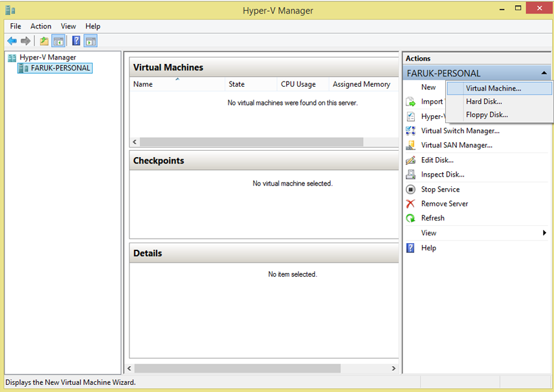The width and height of the screenshot is (554, 392).
Task: Click the Virtual SAN Manager icon
Action: (x=410, y=145)
